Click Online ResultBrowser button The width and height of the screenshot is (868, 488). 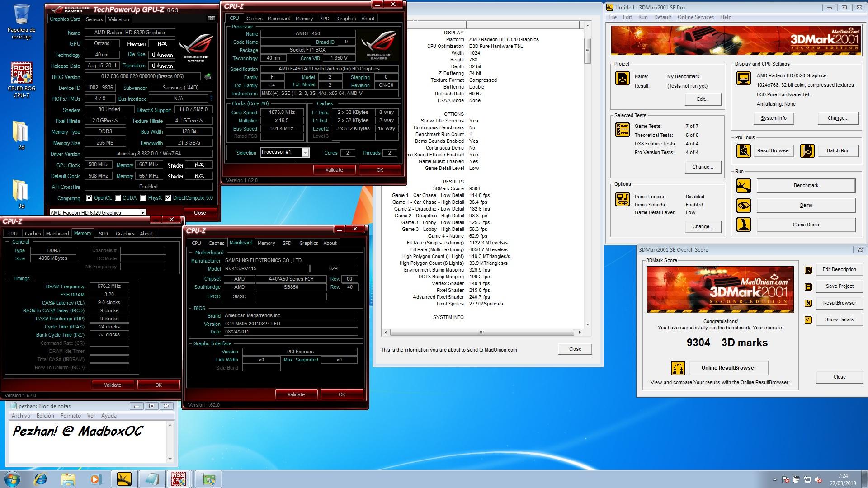pos(729,368)
